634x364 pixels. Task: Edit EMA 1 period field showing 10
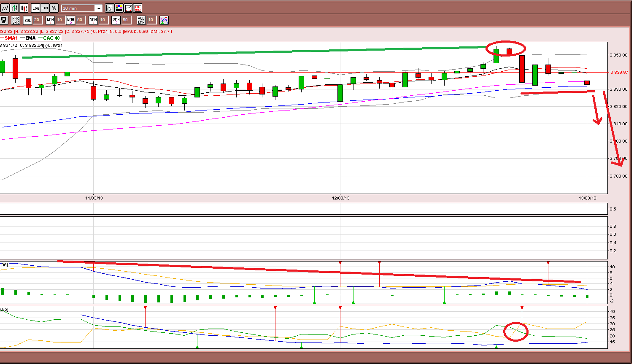tap(60, 20)
